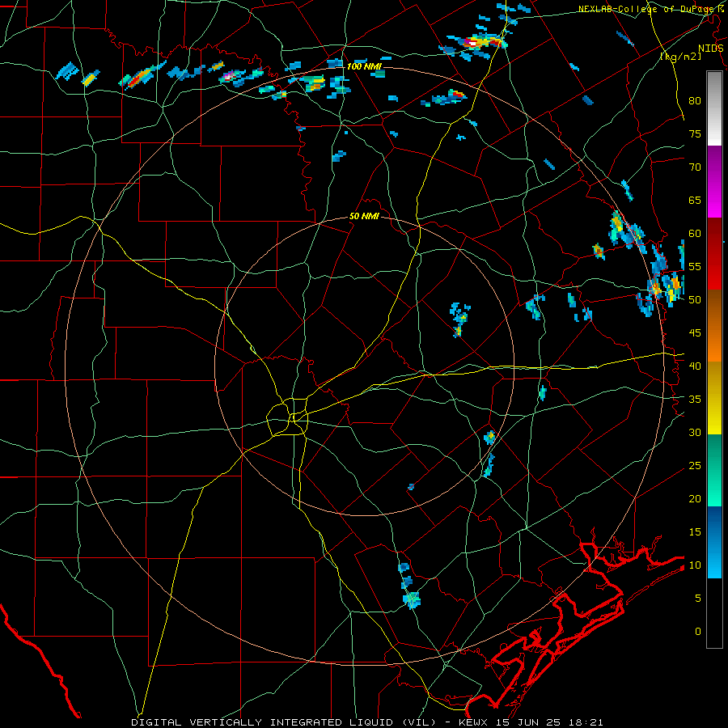Click the legend value "0"
The width and height of the screenshot is (728, 728).
click(698, 632)
